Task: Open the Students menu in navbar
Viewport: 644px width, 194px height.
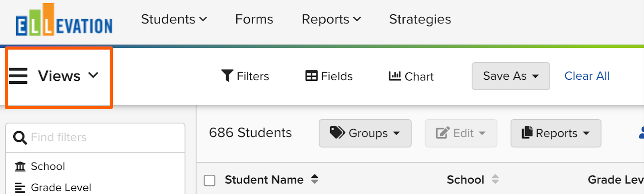Action: (x=174, y=19)
